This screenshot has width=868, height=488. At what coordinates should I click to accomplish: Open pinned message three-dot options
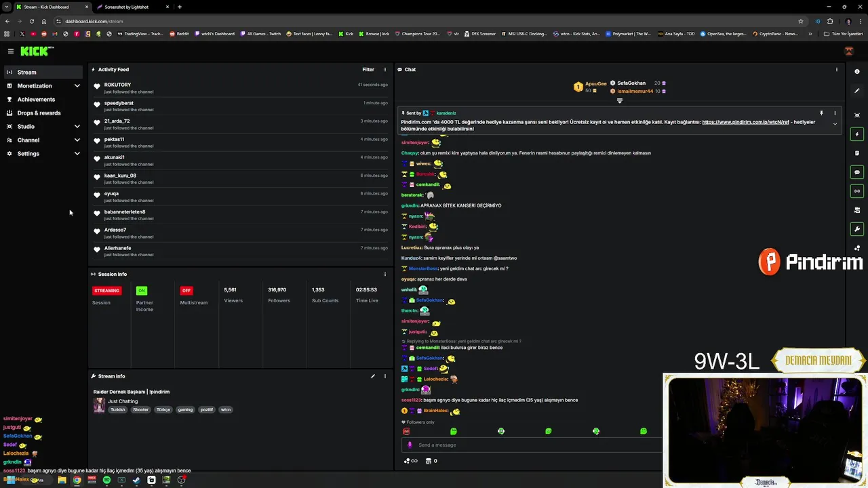[835, 113]
